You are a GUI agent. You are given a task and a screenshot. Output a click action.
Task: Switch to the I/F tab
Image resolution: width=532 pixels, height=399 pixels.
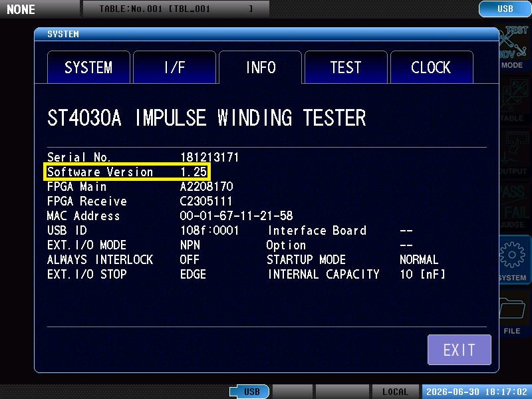click(x=174, y=67)
